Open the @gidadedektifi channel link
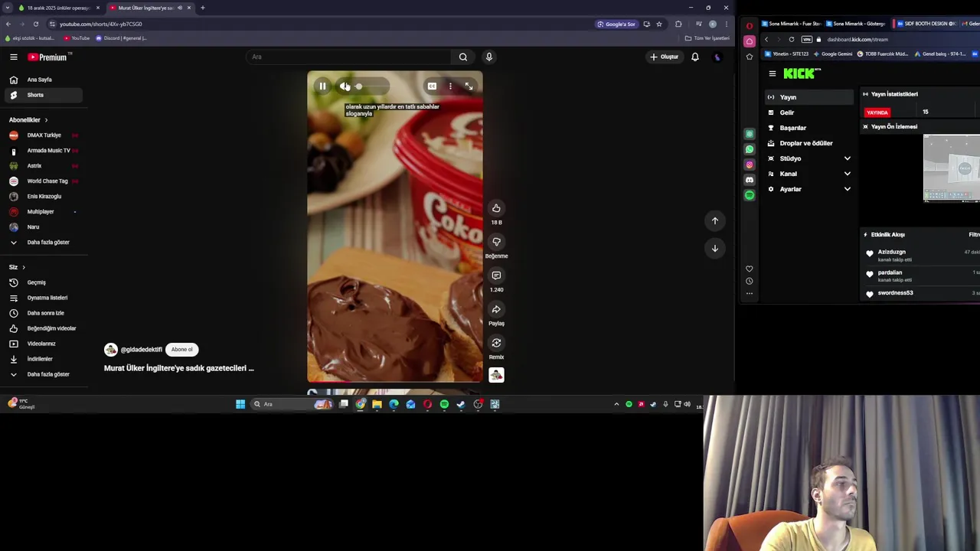Viewport: 980px width, 551px height. pos(141,350)
